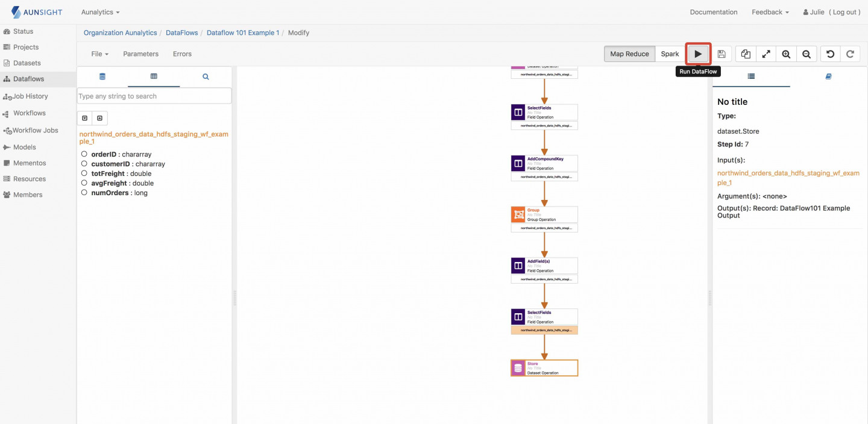Select the Group operation node

(x=544, y=215)
